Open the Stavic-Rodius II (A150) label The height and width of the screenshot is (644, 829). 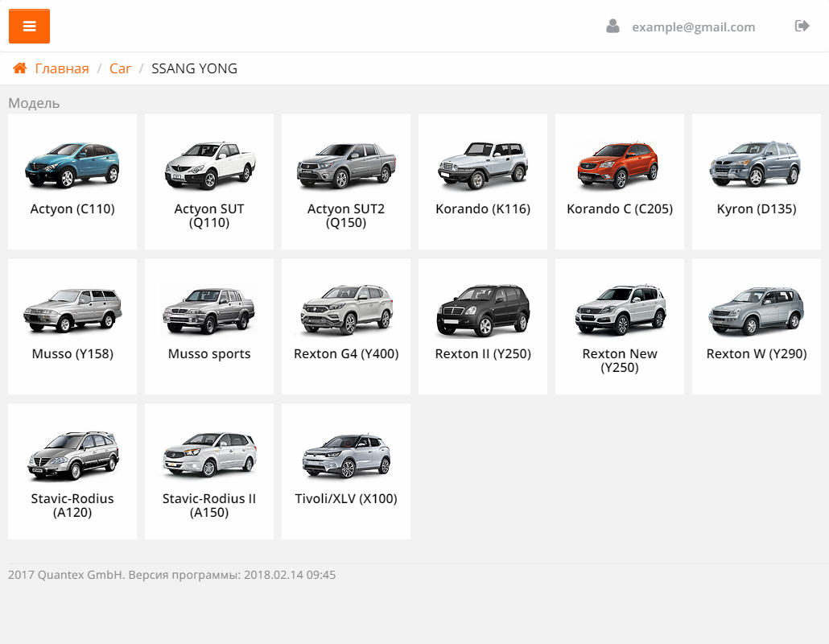(209, 506)
